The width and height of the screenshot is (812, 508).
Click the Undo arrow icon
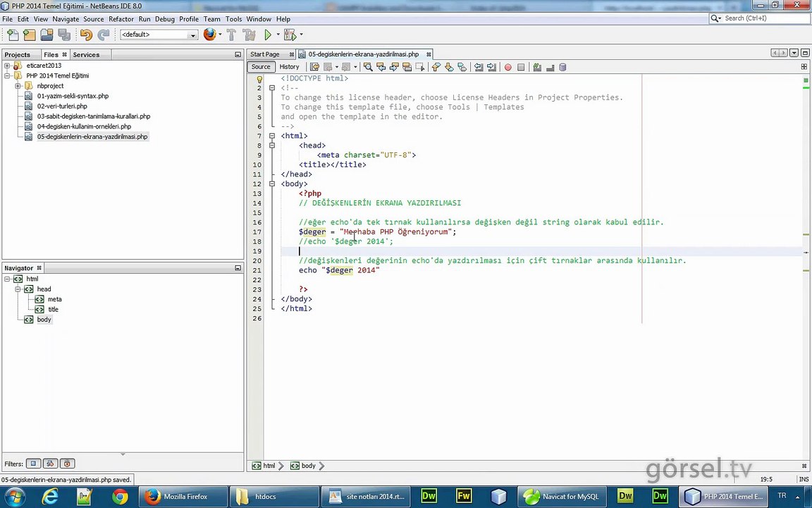pos(86,35)
